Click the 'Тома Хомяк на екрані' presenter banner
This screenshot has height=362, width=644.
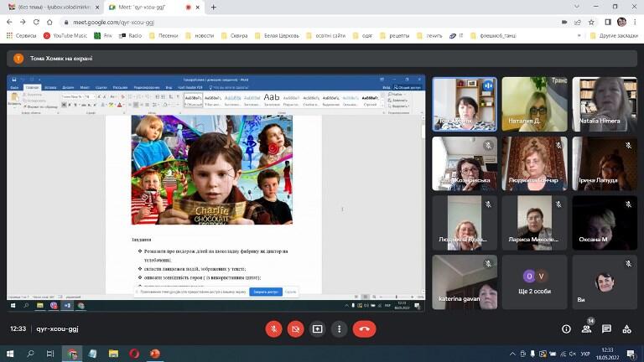coord(322,59)
